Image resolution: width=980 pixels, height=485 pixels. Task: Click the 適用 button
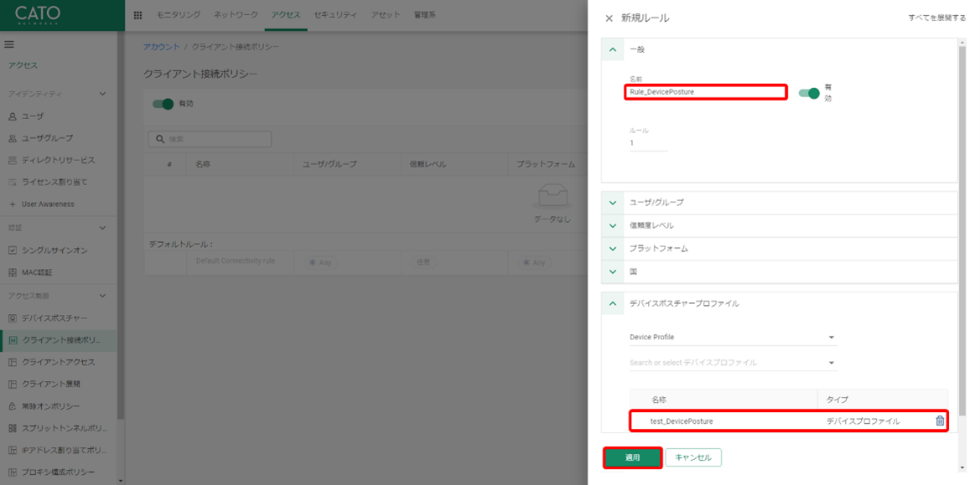[632, 457]
